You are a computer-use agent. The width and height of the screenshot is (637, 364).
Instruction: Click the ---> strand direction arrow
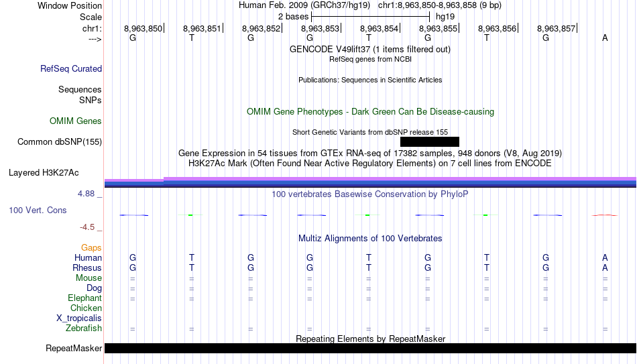coord(95,39)
